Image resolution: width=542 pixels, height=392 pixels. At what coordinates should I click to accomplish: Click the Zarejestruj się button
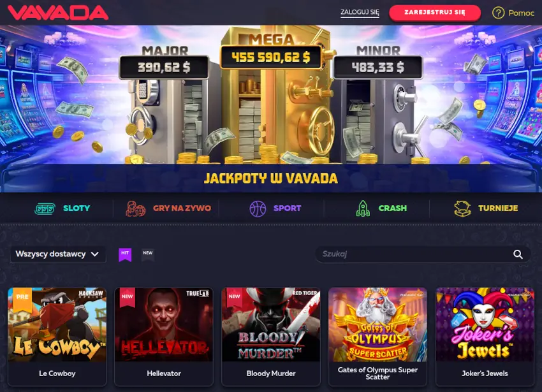click(x=435, y=13)
